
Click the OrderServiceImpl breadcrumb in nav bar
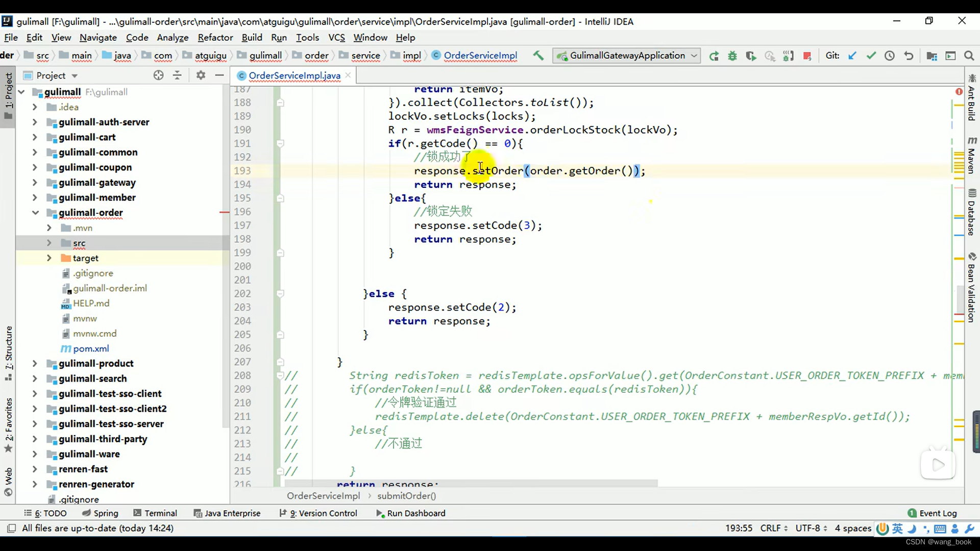474,56
